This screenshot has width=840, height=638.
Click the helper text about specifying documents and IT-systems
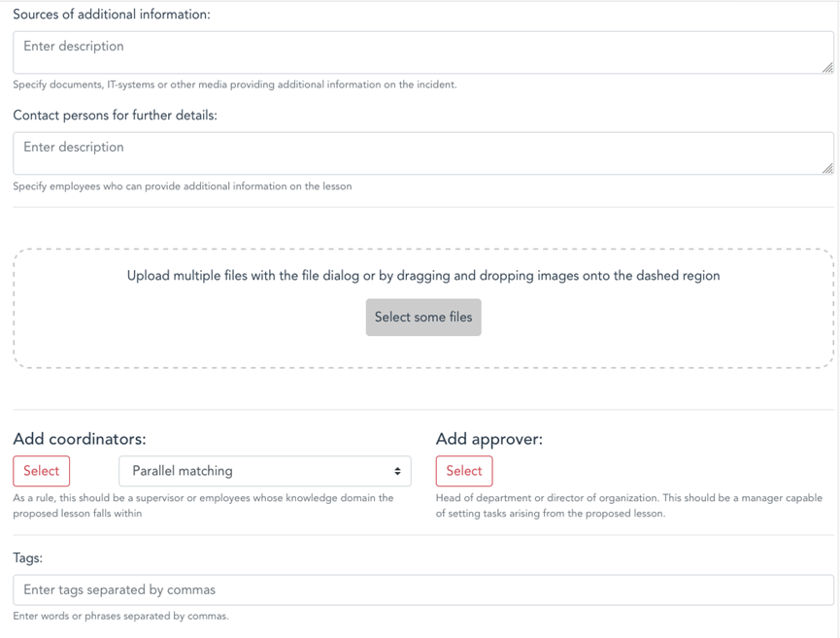pyautogui.click(x=235, y=84)
